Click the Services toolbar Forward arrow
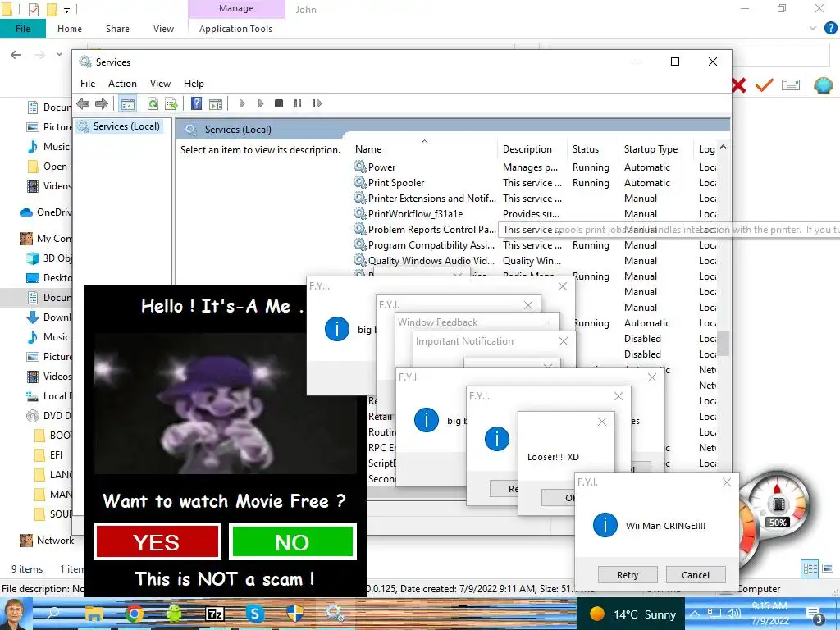Screen dimensions: 840x630 pos(101,103)
